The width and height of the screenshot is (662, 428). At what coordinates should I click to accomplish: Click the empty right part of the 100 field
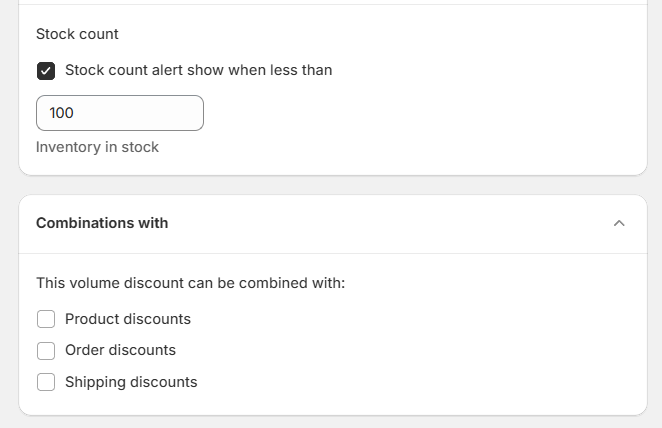pyautogui.click(x=160, y=113)
